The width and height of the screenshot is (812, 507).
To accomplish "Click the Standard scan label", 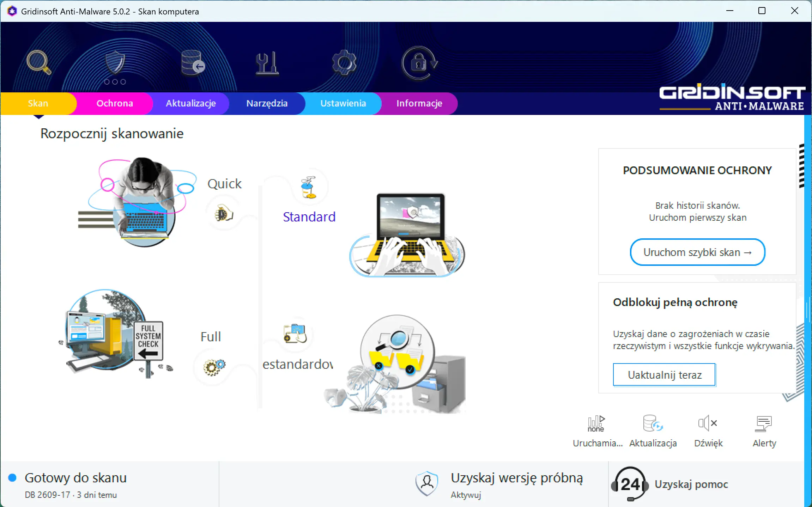I will coord(309,217).
